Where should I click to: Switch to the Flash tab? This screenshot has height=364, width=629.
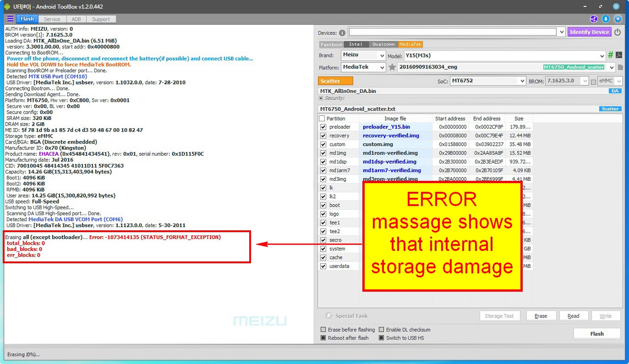[28, 19]
